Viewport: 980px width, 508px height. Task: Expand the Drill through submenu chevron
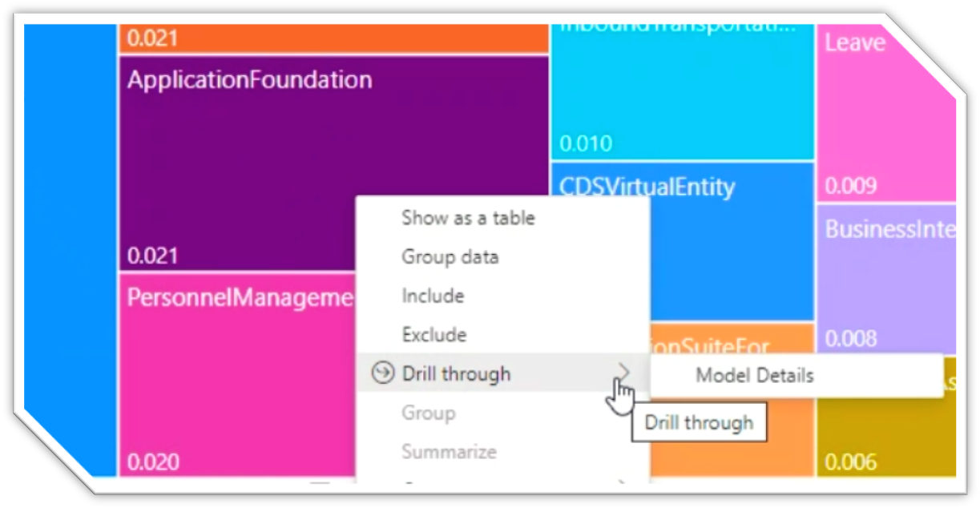[624, 372]
